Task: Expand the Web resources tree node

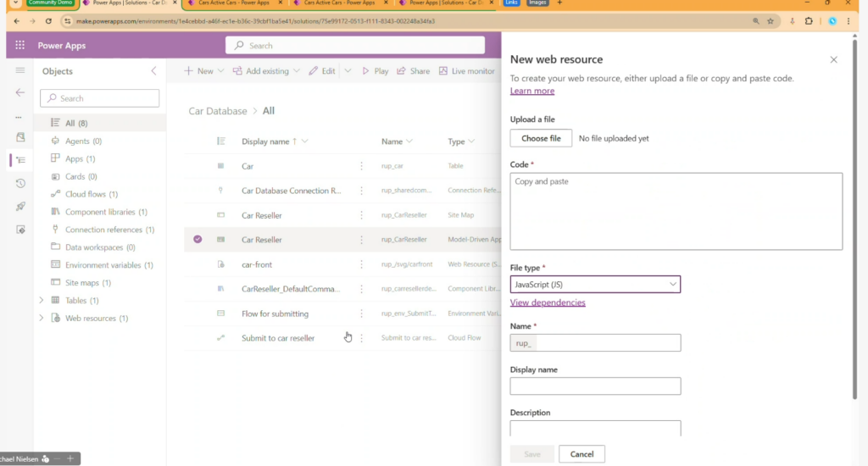Action: 42,318
